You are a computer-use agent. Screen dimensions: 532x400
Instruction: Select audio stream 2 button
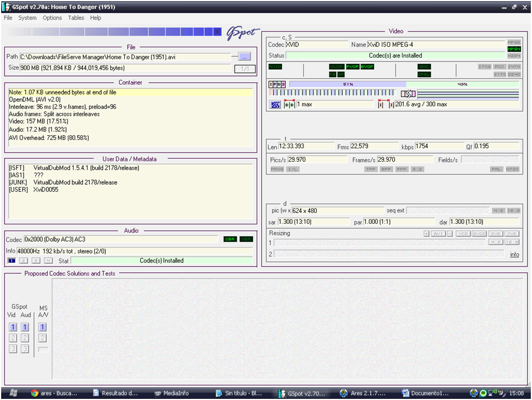[x=24, y=261]
